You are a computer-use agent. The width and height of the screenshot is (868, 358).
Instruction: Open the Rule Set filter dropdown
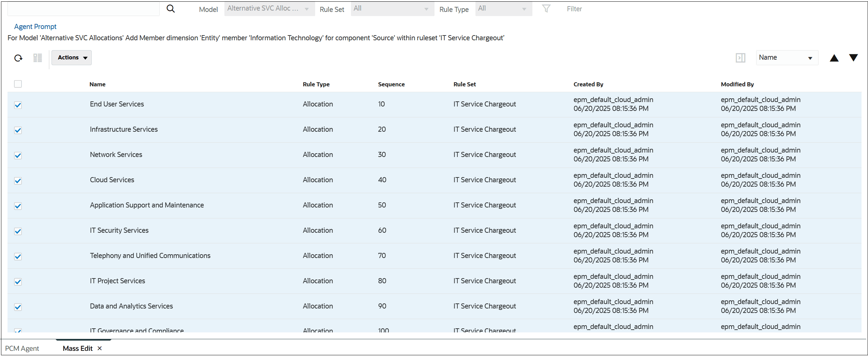[392, 9]
